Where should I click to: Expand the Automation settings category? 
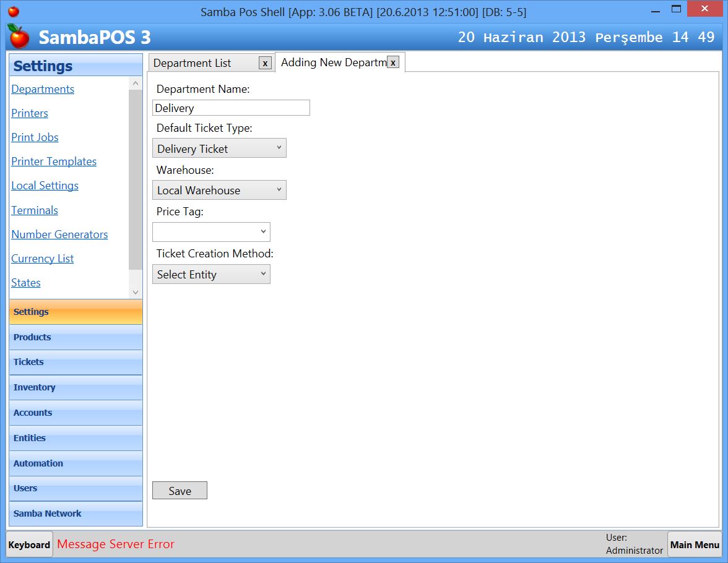point(38,463)
